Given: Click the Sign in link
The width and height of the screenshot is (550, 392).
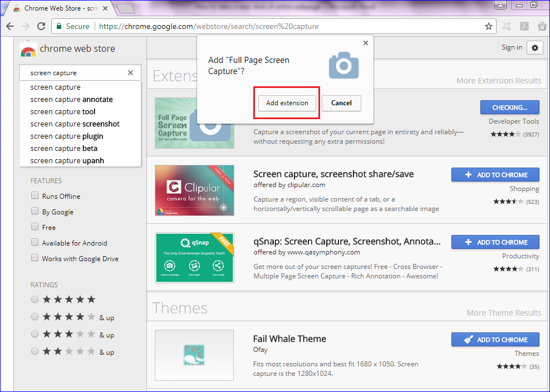Looking at the screenshot, I should pyautogui.click(x=512, y=47).
